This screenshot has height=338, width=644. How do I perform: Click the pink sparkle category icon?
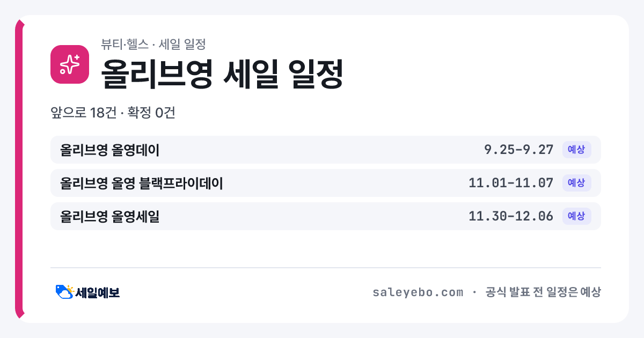(70, 64)
